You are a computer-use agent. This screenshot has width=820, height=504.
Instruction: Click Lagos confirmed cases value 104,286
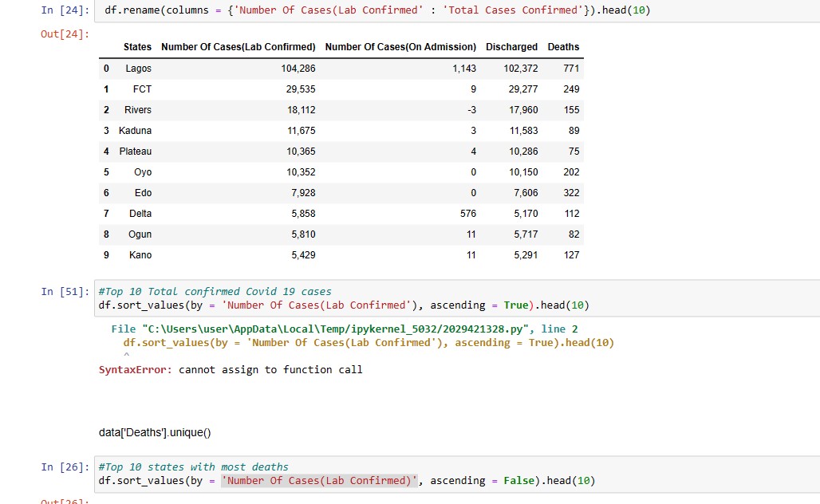298,69
